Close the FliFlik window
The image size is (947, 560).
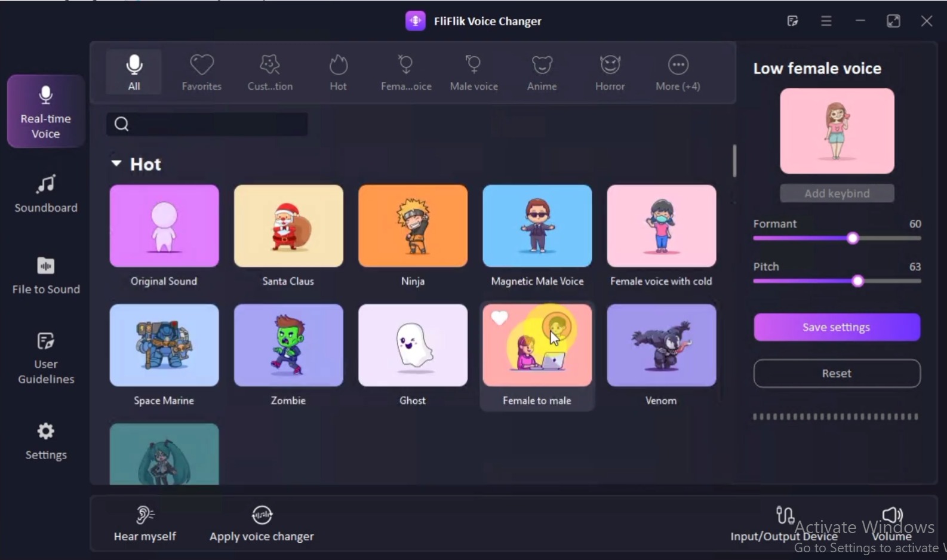927,21
